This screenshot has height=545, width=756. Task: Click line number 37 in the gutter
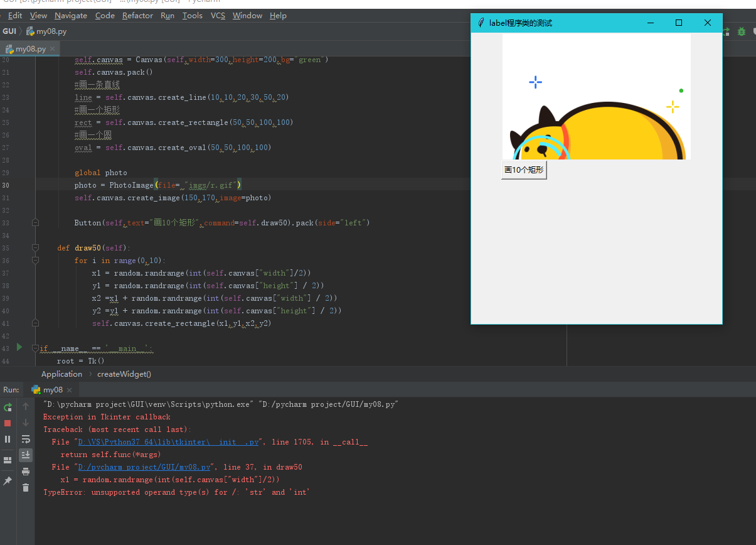(6, 273)
